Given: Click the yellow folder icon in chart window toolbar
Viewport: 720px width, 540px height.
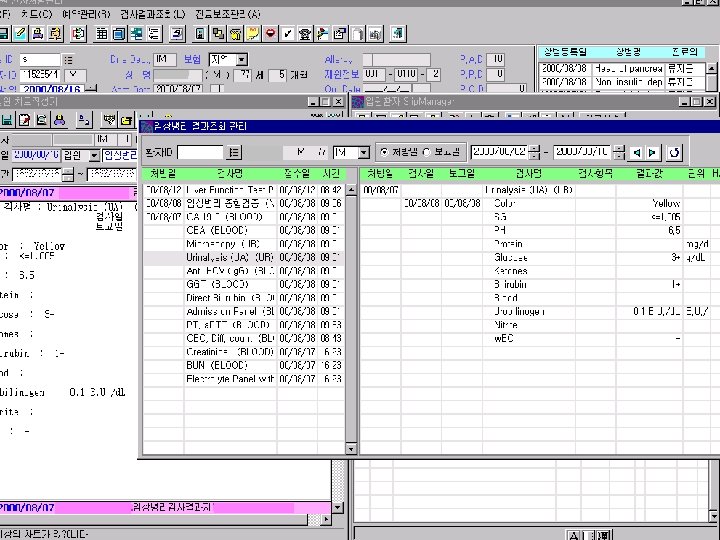Looking at the screenshot, I should pyautogui.click(x=126, y=120).
